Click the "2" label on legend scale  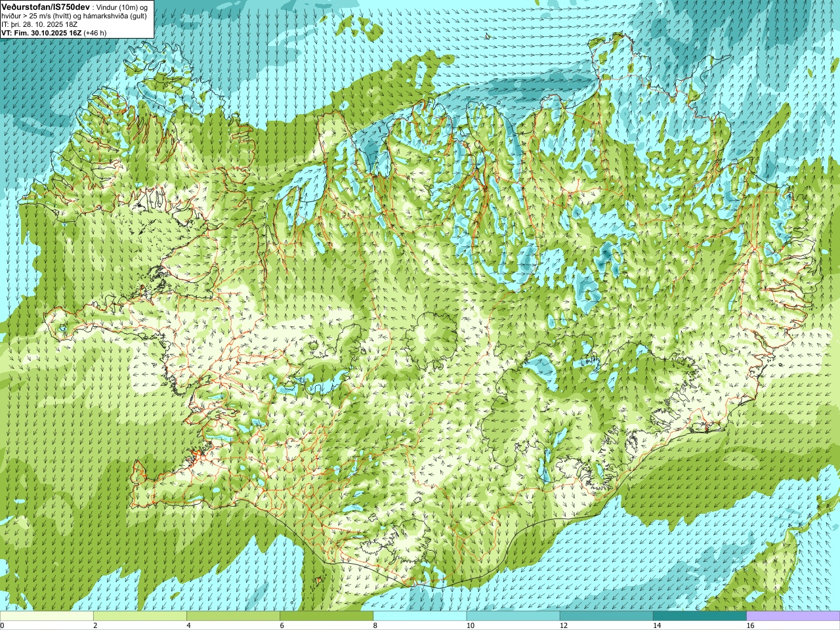coord(95,625)
